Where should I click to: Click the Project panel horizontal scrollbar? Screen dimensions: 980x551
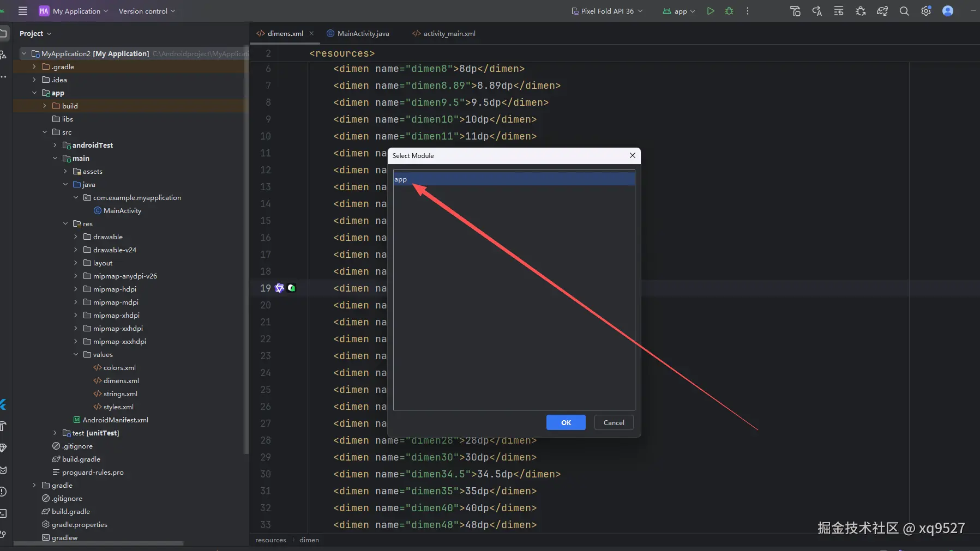(98, 543)
